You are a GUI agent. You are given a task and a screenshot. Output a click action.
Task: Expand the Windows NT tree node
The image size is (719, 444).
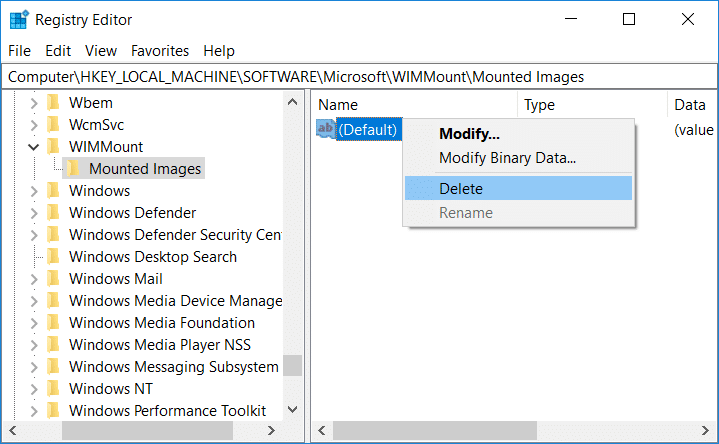point(34,389)
